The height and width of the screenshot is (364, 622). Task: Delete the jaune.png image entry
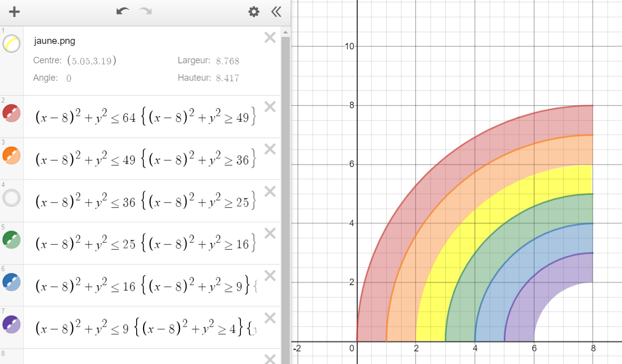(x=270, y=37)
